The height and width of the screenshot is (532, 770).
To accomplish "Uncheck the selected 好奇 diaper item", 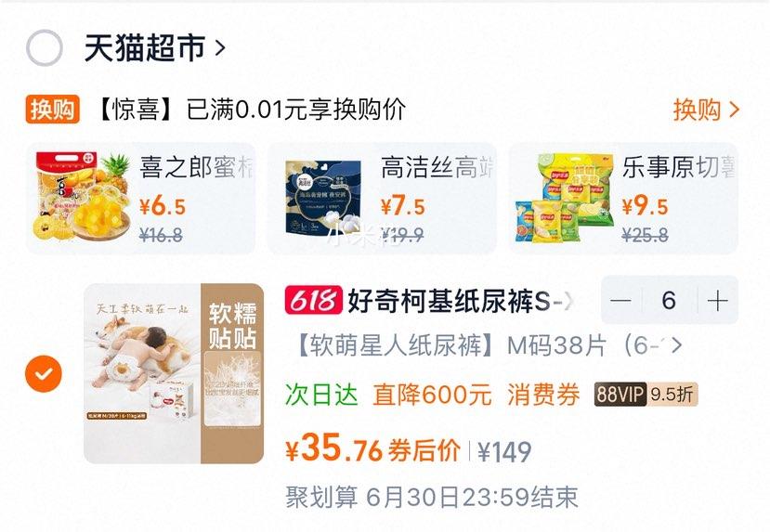I will pos(44,373).
